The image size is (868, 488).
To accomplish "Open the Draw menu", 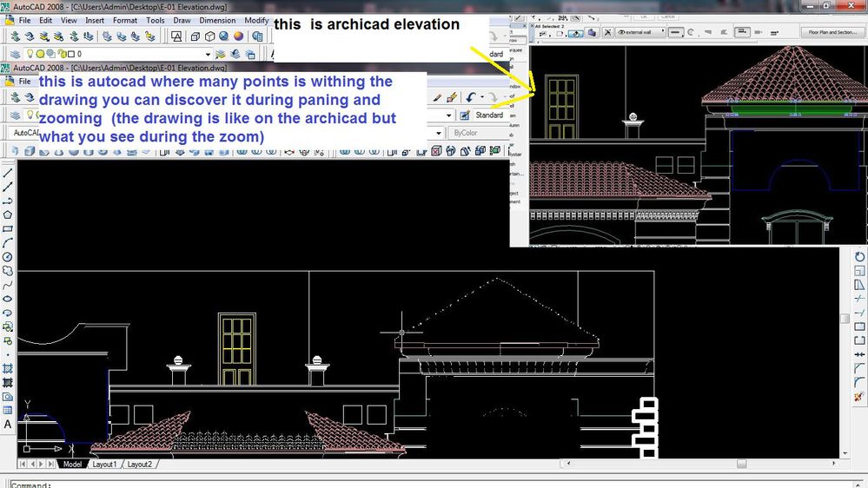I will coord(182,21).
